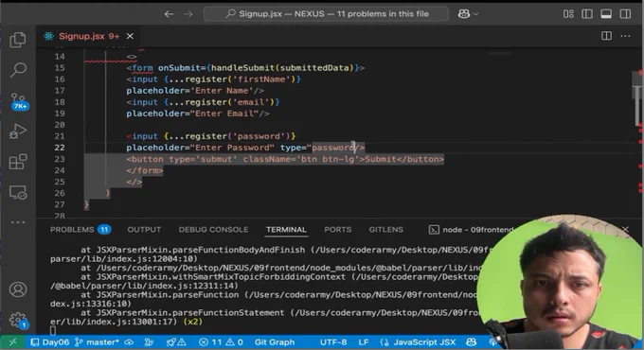This screenshot has width=644, height=350.
Task: Open problems via 11 errors 0 warnings
Action: tap(220, 341)
